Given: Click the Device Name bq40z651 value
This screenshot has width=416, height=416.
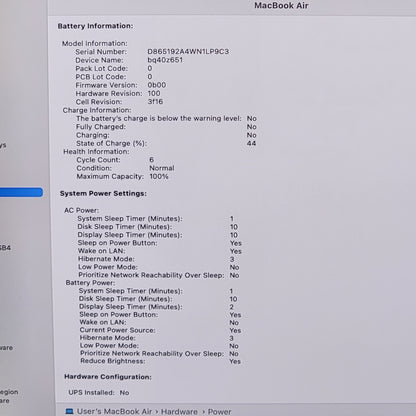Looking at the screenshot, I should 165,60.
